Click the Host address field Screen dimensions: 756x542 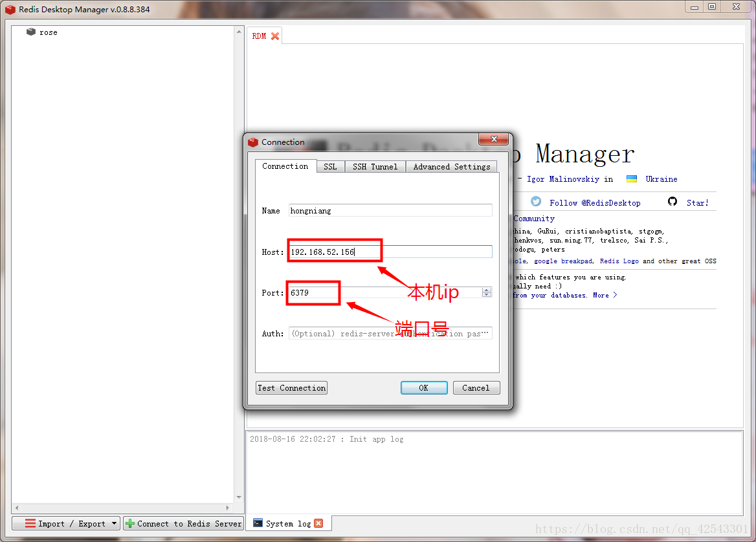pyautogui.click(x=390, y=252)
